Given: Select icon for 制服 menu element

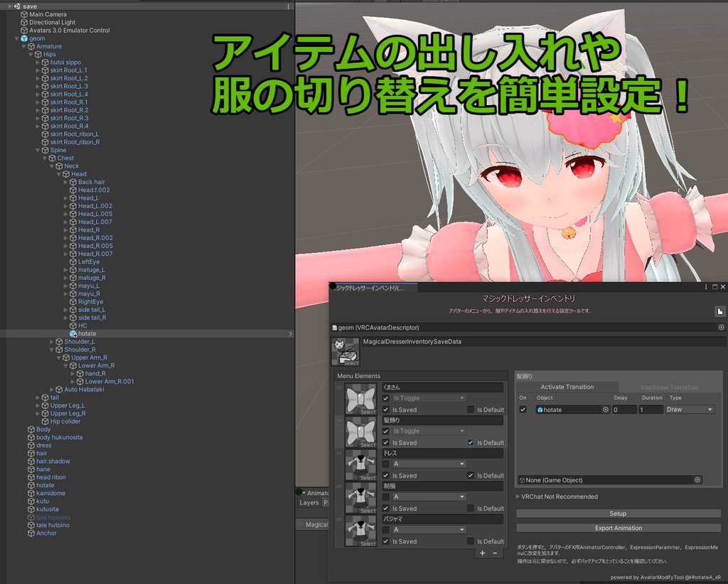Looking at the screenshot, I should [x=360, y=498].
